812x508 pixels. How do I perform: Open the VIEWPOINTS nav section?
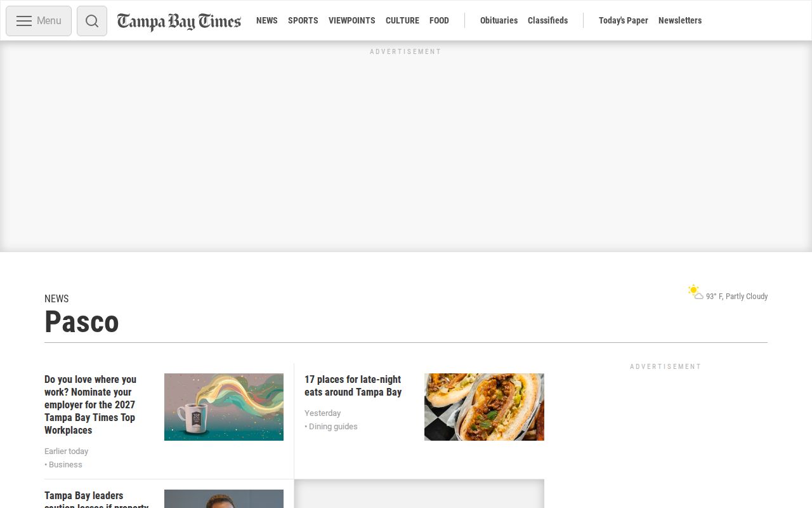[x=352, y=20]
